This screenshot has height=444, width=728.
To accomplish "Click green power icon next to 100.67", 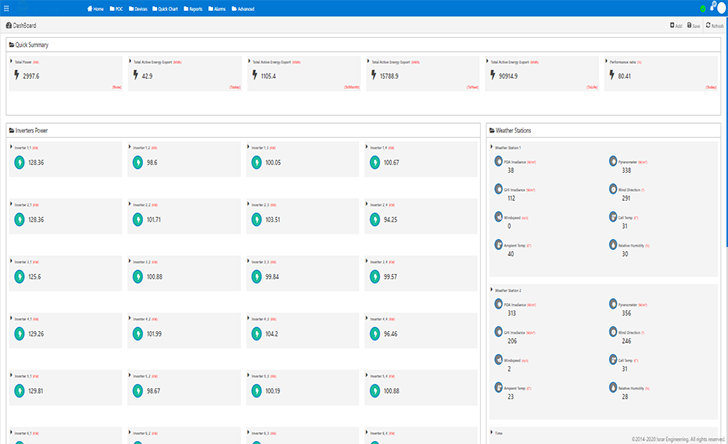I will click(x=375, y=162).
